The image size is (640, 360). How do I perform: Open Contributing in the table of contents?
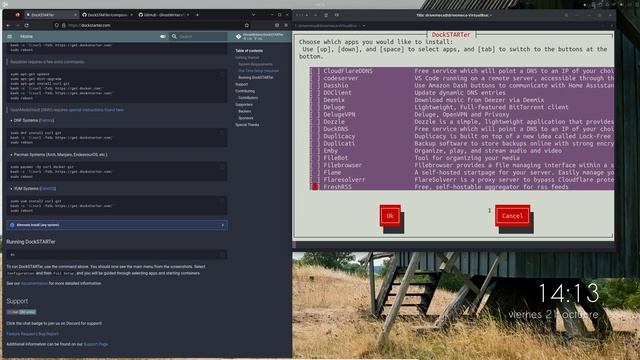[x=245, y=91]
